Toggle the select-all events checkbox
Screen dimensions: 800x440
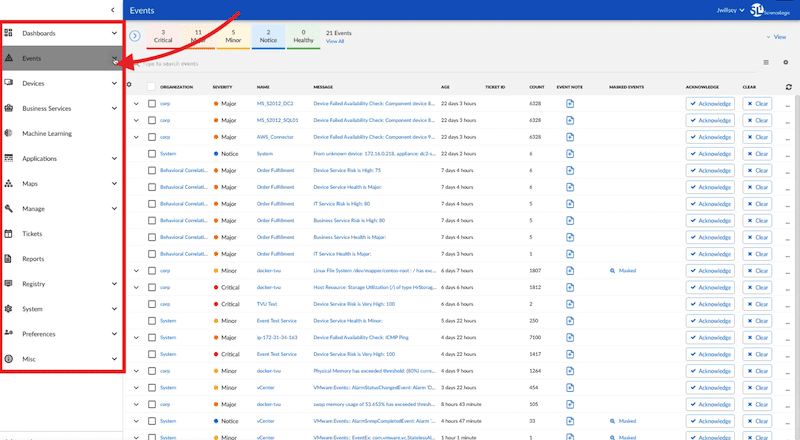pyautogui.click(x=151, y=86)
